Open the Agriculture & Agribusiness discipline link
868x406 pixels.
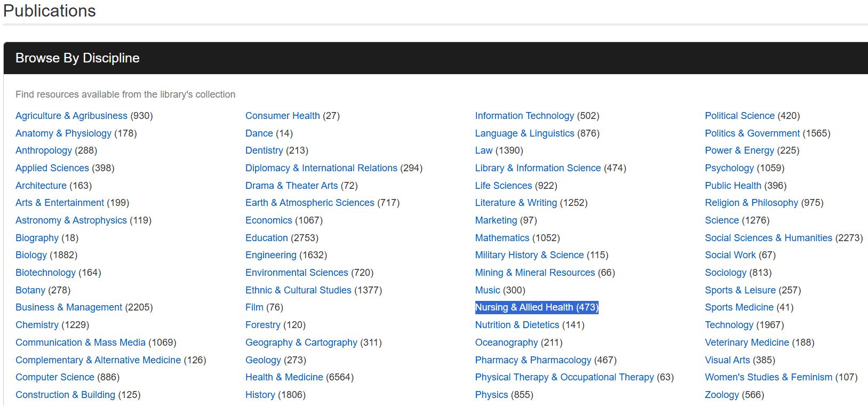click(71, 116)
